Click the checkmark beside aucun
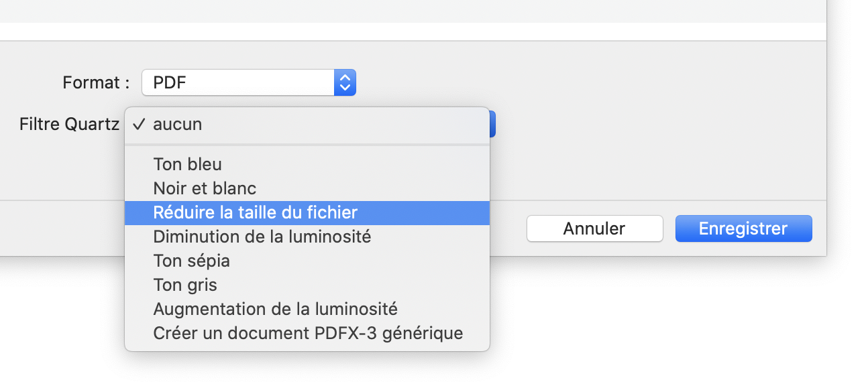This screenshot has width=868, height=390. point(139,124)
